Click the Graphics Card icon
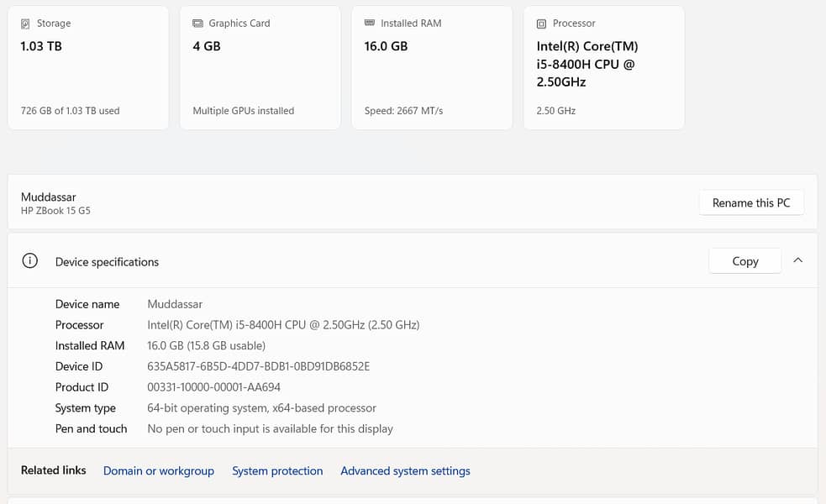The width and height of the screenshot is (826, 504). (197, 24)
